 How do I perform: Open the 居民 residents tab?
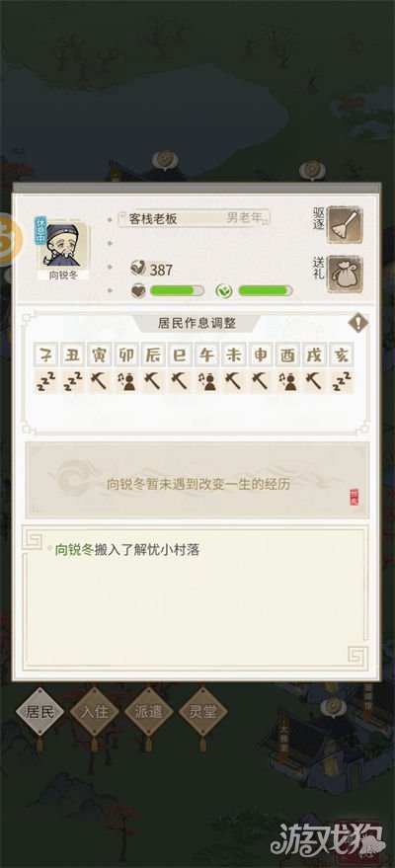click(39, 711)
